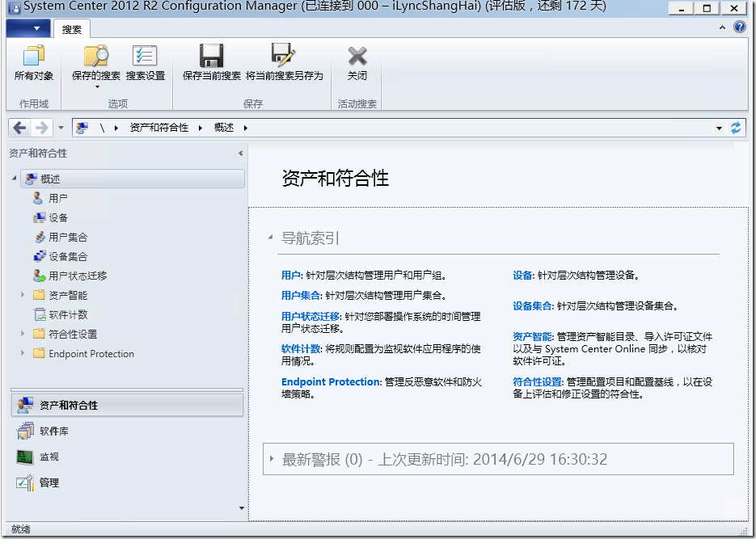The width and height of the screenshot is (756, 539).
Task: Expand the 资产智能 tree arrow
Action: point(22,295)
